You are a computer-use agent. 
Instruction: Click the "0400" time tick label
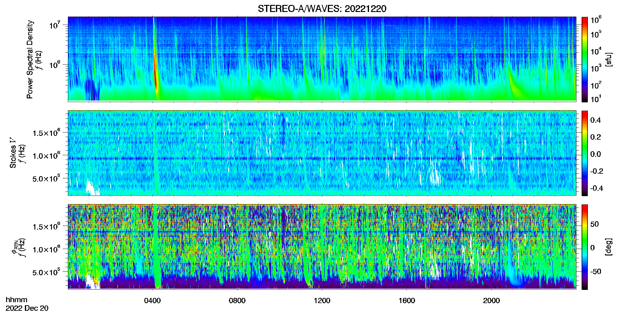[x=152, y=300]
